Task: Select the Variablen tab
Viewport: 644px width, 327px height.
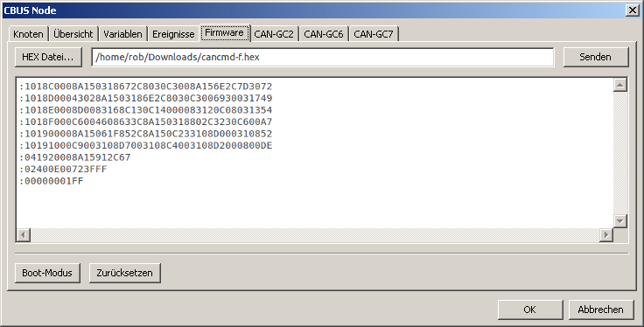Action: click(122, 33)
